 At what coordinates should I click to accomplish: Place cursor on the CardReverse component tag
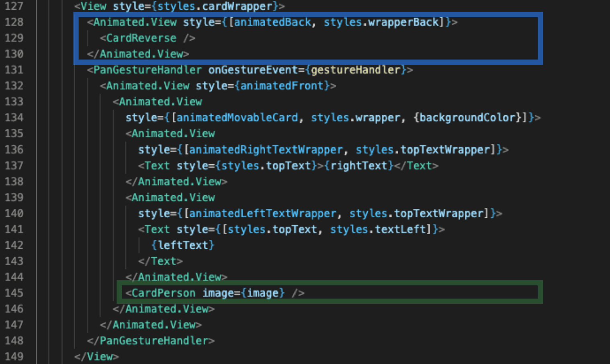(x=141, y=38)
